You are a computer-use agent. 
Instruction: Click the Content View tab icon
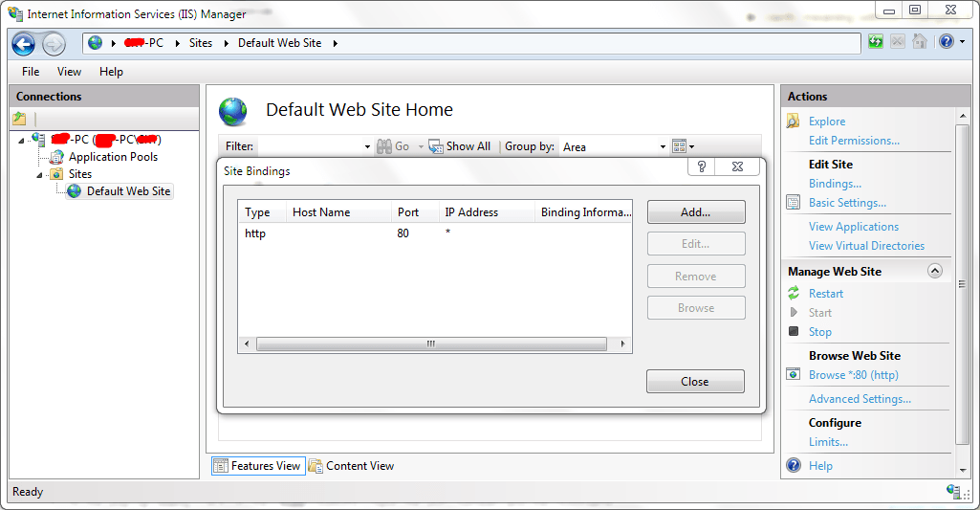316,466
